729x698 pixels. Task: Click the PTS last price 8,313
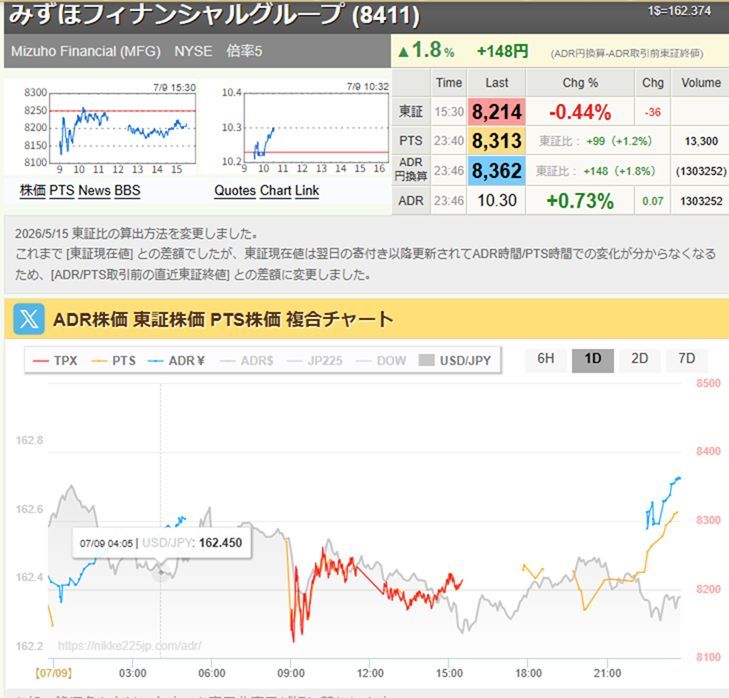[x=497, y=141]
